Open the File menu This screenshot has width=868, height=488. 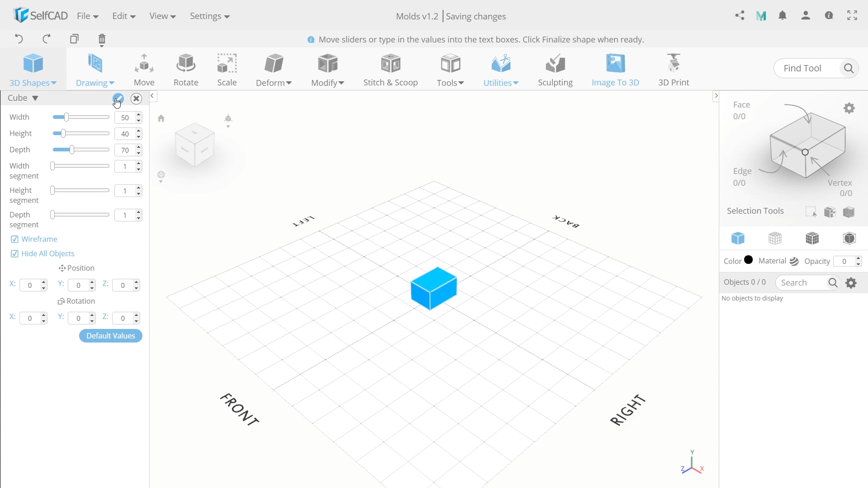[88, 16]
